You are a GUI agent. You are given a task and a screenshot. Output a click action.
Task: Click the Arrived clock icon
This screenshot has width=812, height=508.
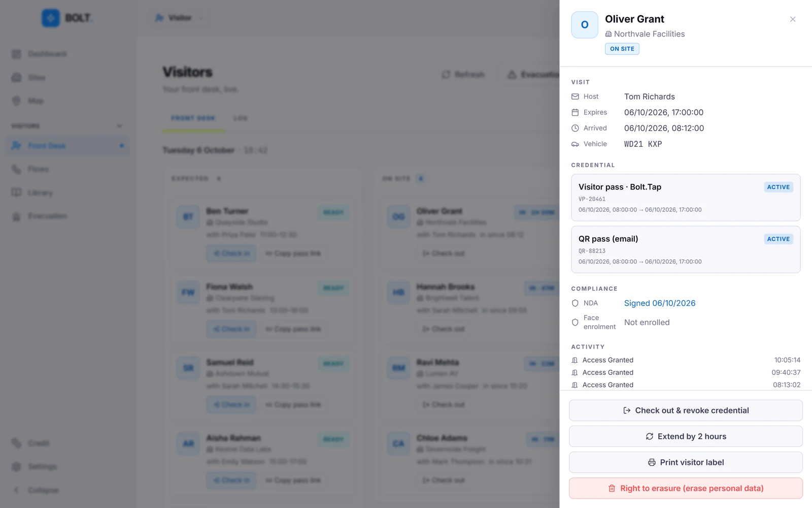click(x=575, y=128)
